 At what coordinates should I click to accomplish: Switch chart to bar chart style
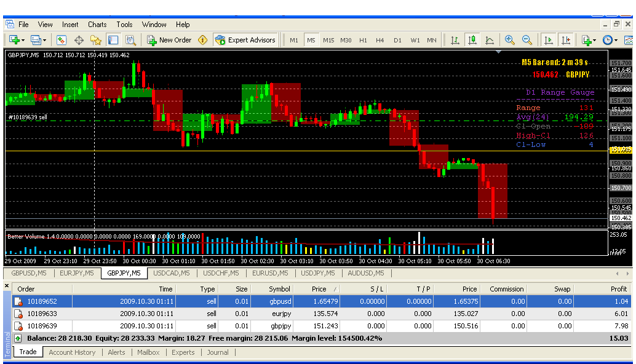pos(455,40)
